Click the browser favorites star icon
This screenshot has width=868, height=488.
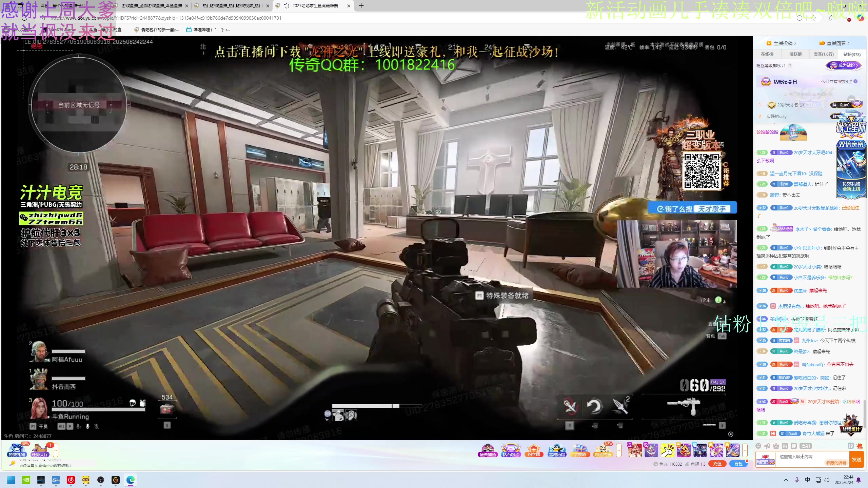(x=813, y=18)
